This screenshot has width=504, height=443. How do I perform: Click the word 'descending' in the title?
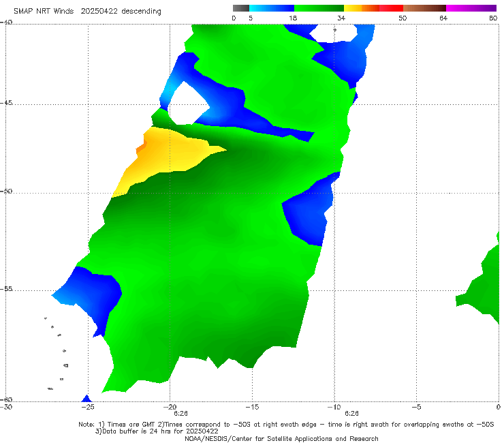[141, 12]
